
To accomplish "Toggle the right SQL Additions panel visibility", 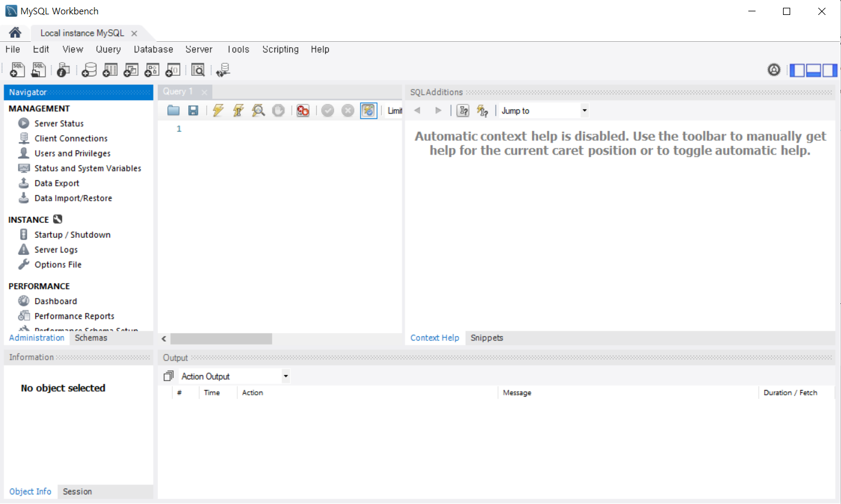I will tap(830, 70).
